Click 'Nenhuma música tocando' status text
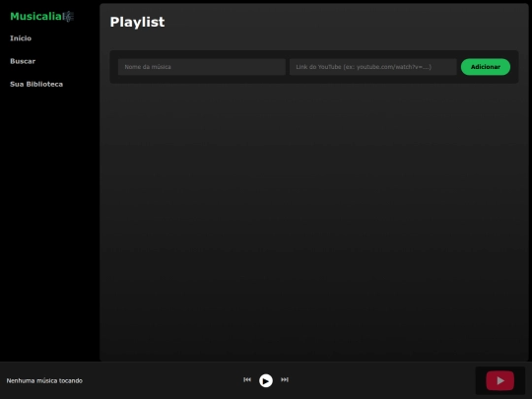532x399 pixels. pos(44,380)
